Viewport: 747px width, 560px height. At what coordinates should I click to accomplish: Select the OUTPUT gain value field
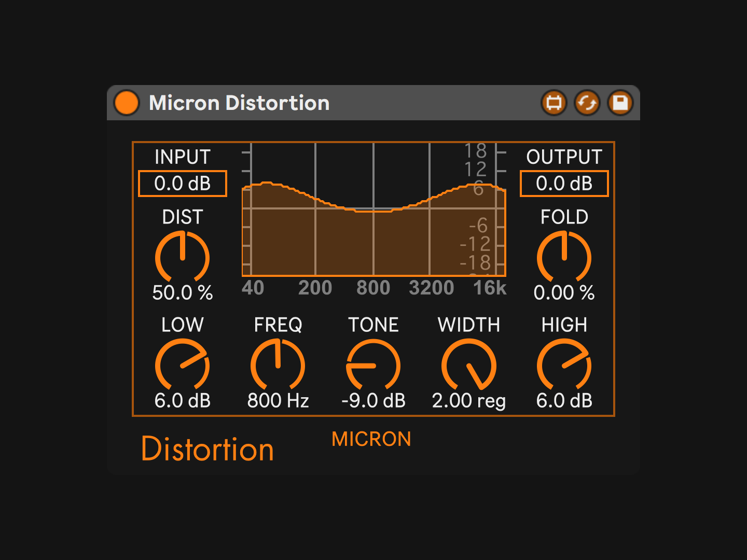[x=564, y=184]
